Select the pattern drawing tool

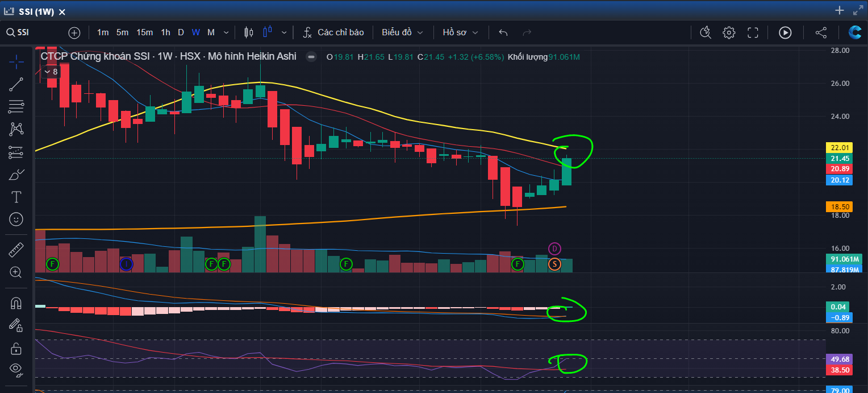click(x=16, y=129)
